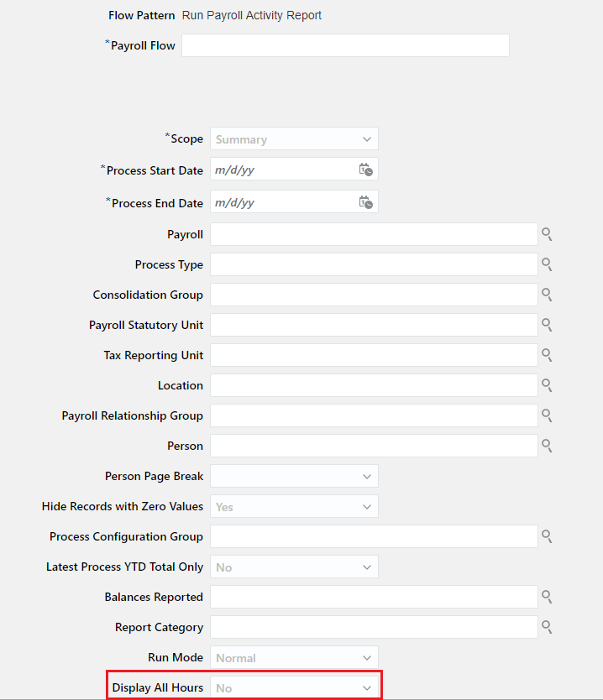Click the Balances Reported search icon
This screenshot has width=603, height=700.
[x=546, y=597]
